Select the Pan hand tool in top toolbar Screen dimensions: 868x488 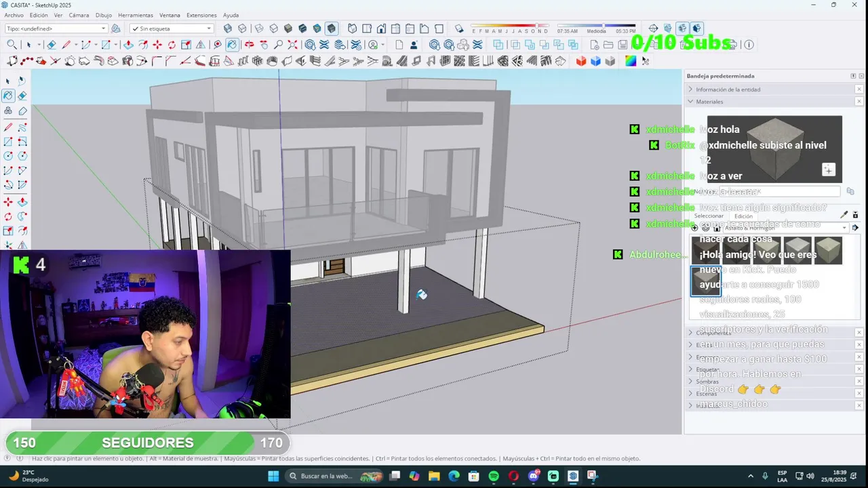coord(264,45)
